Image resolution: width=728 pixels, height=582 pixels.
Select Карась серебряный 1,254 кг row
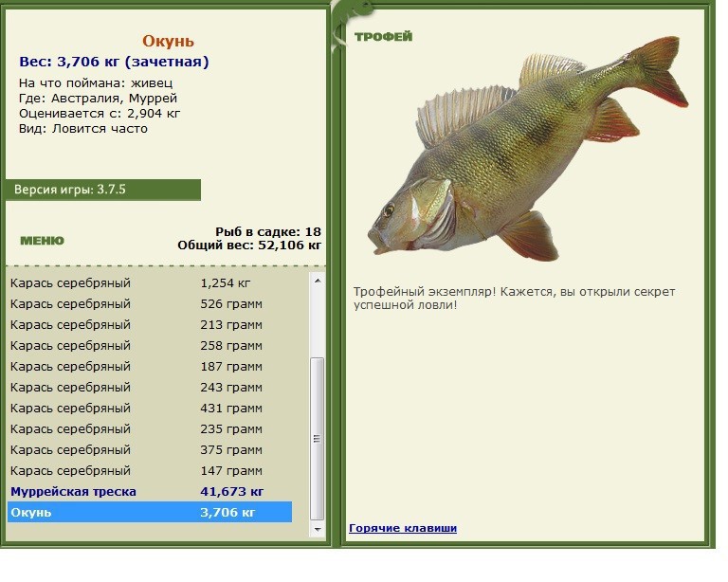pyautogui.click(x=150, y=283)
